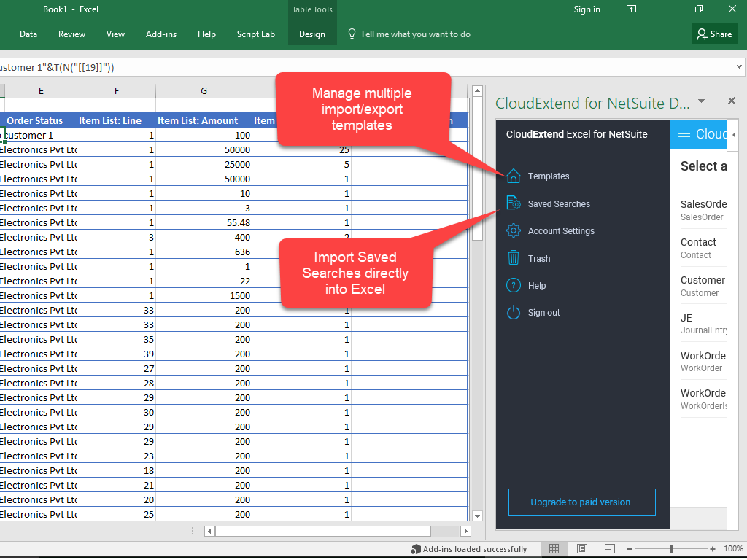747x560 pixels.
Task: Open the Data ribbon tab
Action: (28, 34)
